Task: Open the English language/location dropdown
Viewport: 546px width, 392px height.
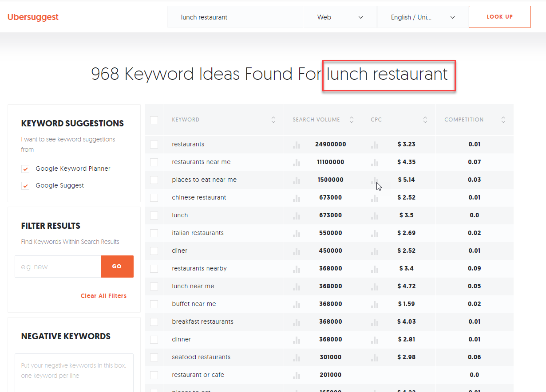Action: (423, 17)
